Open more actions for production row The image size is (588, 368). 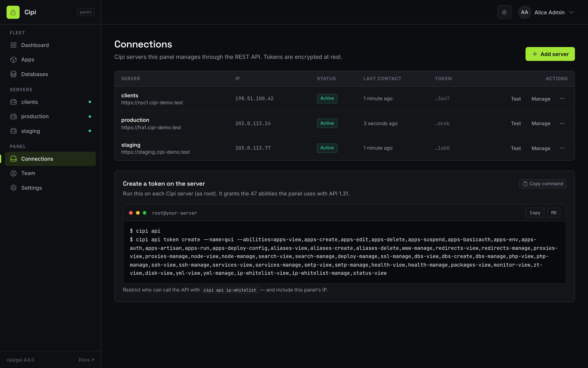pyautogui.click(x=562, y=123)
